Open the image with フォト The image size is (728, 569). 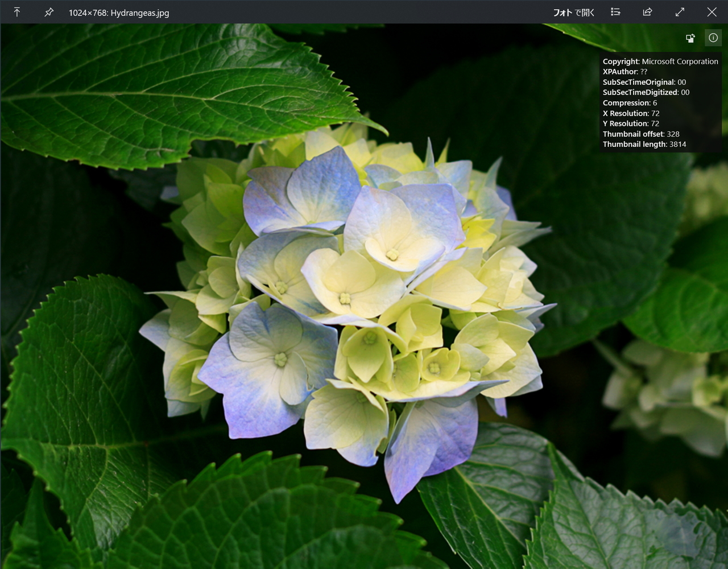574,12
